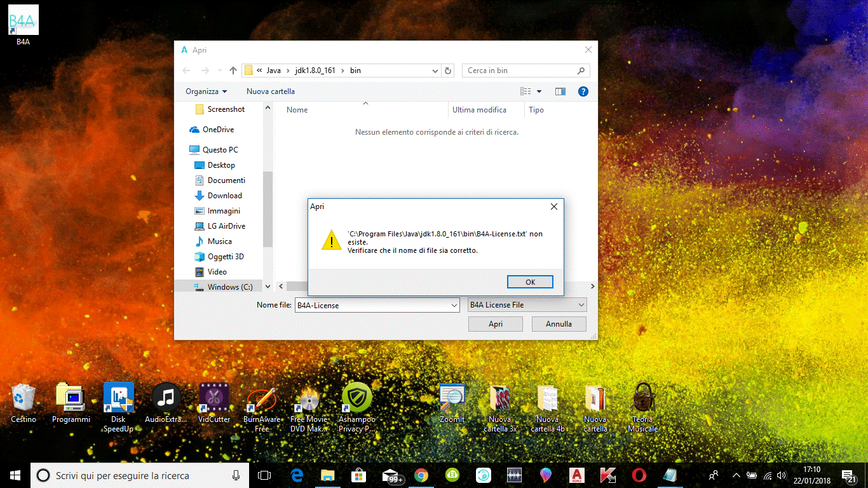The height and width of the screenshot is (488, 868).
Task: Open the B4A License File type dropdown
Action: coord(527,305)
